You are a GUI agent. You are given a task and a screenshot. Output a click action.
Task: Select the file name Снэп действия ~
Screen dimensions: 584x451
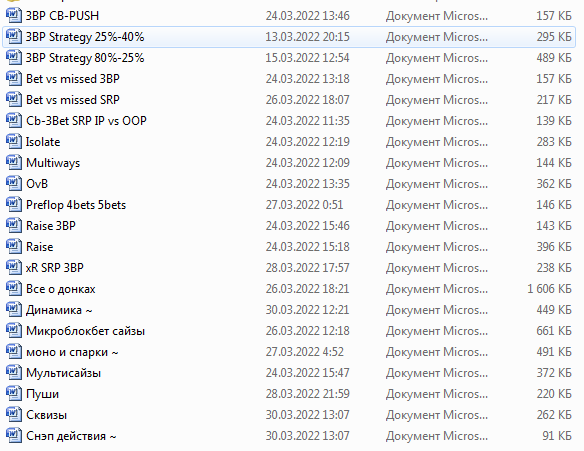pos(71,436)
